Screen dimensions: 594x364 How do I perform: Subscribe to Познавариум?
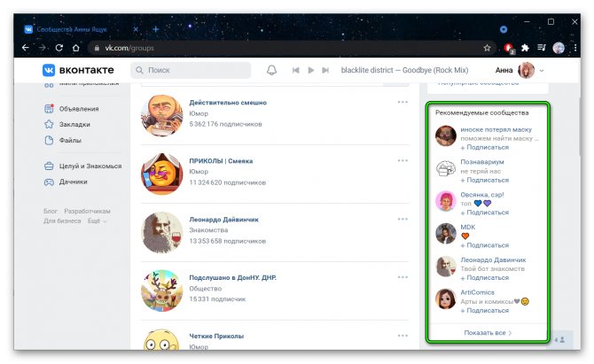[x=485, y=180]
